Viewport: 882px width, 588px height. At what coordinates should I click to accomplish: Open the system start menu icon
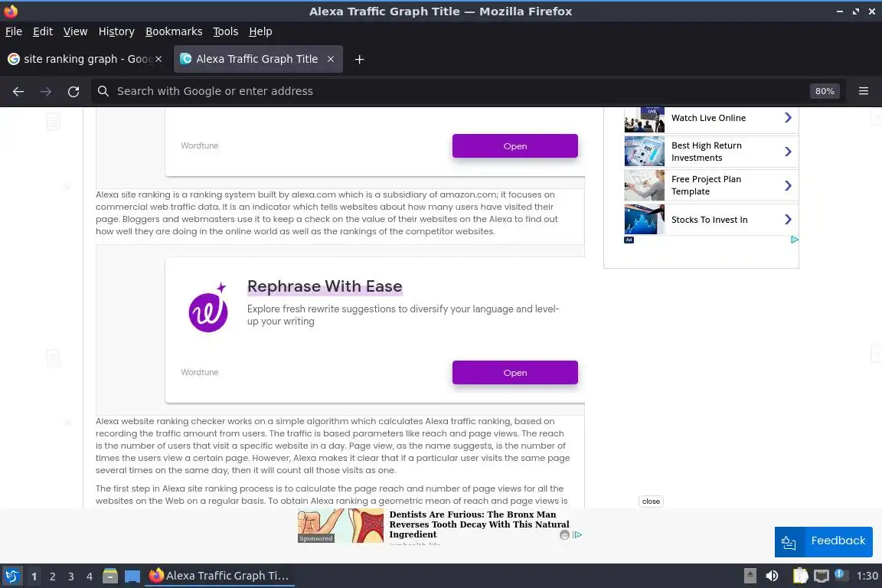pyautogui.click(x=11, y=577)
